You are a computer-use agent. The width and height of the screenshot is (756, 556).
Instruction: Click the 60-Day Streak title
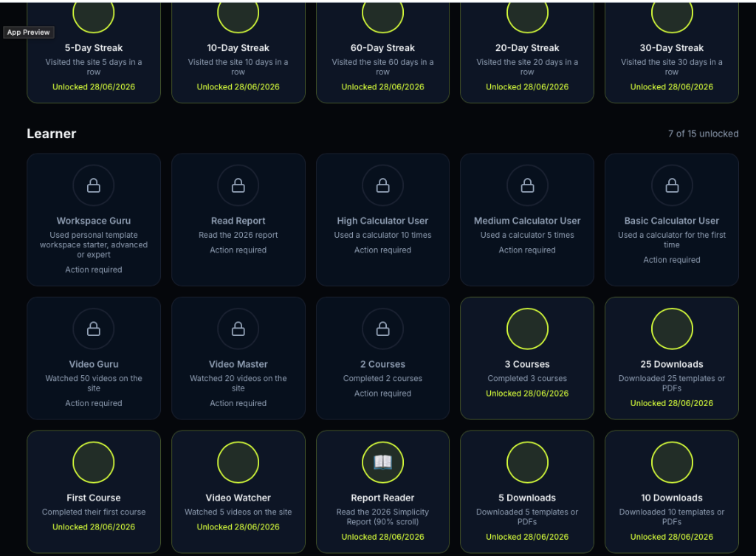[x=383, y=48]
